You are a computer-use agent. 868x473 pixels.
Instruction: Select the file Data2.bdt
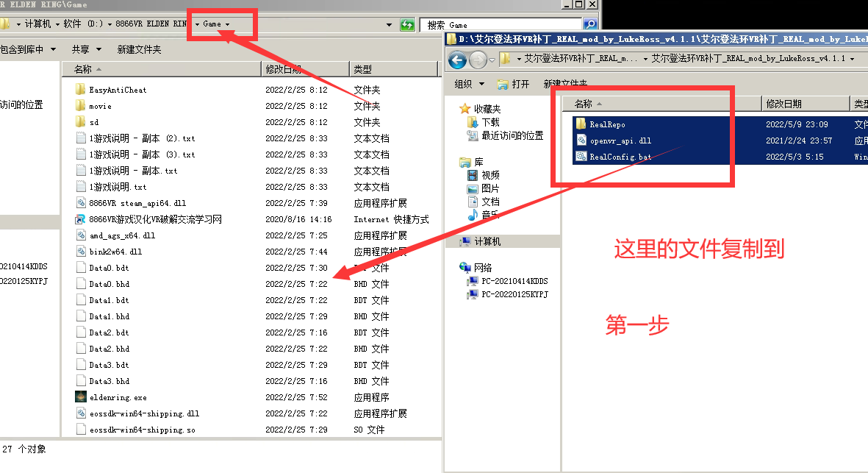[109, 332]
